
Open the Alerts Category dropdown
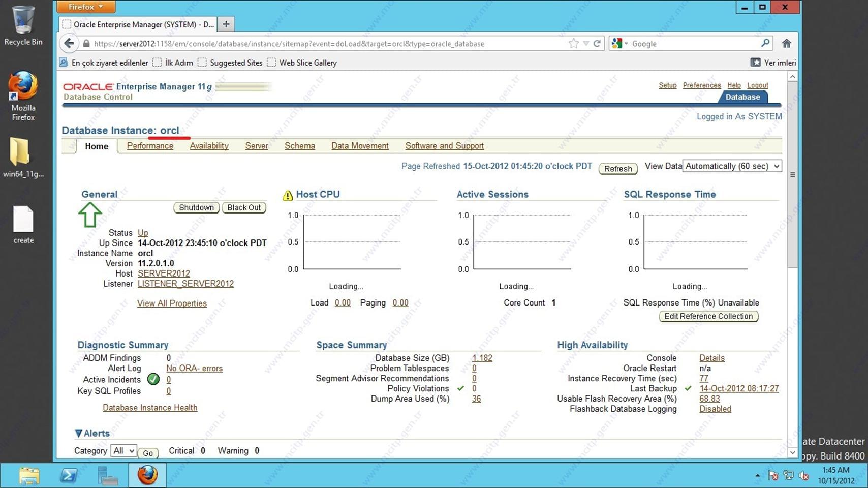(x=124, y=450)
